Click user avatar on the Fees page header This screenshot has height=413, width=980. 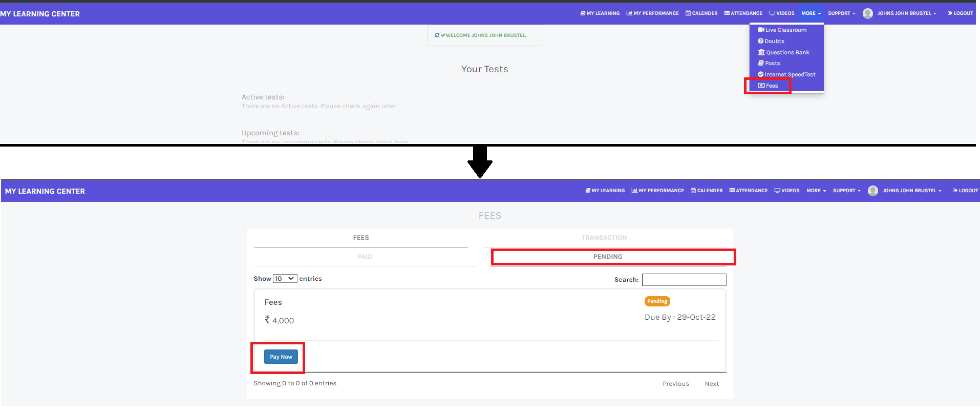tap(873, 191)
